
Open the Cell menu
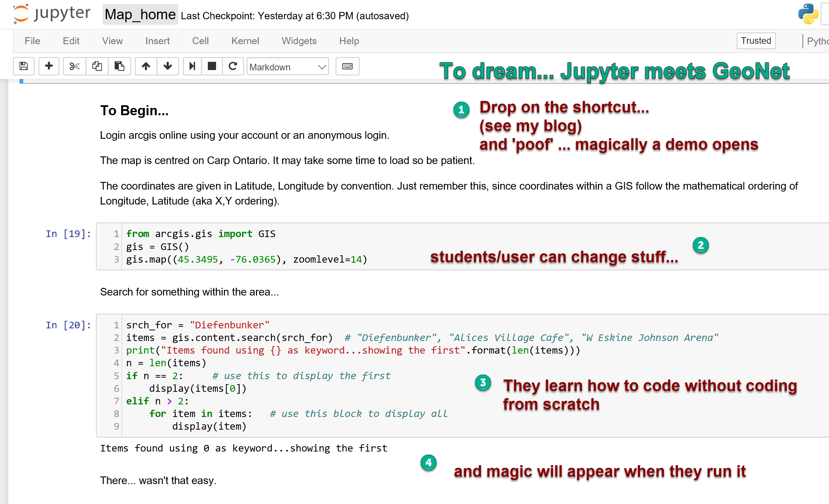tap(201, 41)
